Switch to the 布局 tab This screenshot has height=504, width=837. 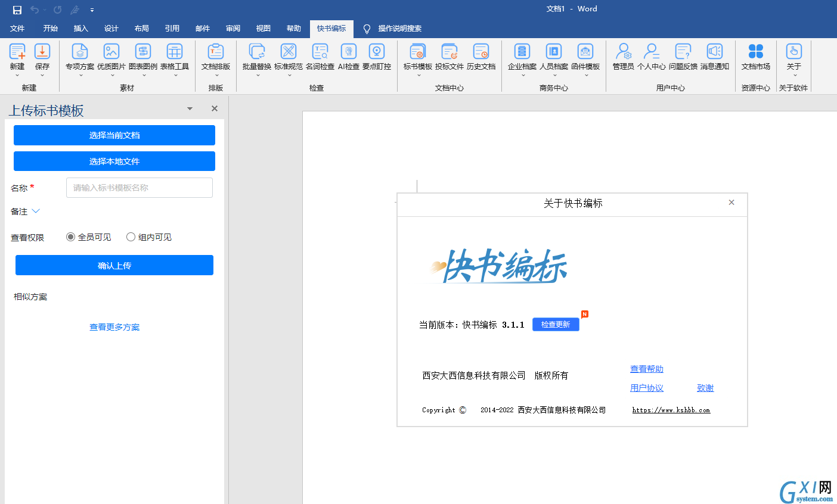pyautogui.click(x=142, y=29)
